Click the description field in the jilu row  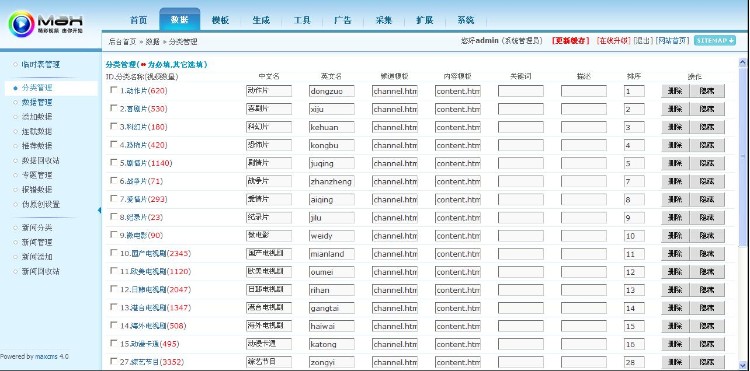584,218
